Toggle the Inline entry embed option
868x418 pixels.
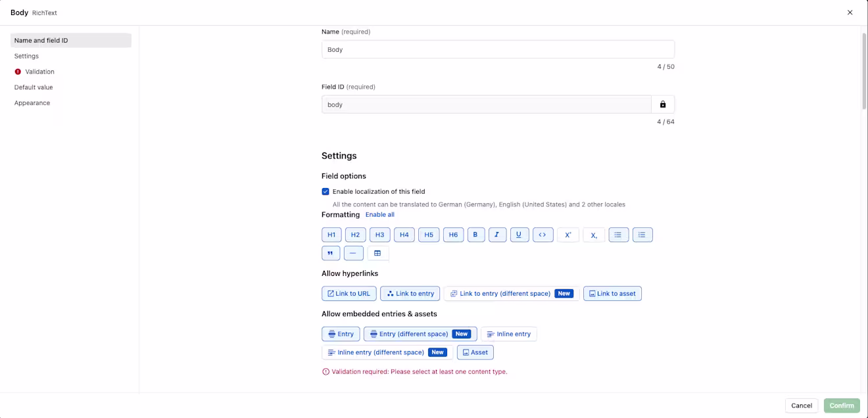pyautogui.click(x=509, y=334)
